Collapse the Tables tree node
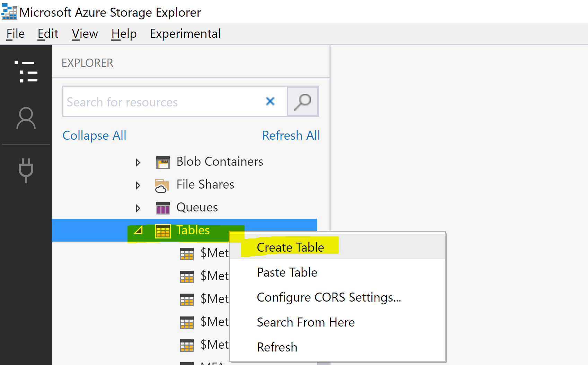 138,231
